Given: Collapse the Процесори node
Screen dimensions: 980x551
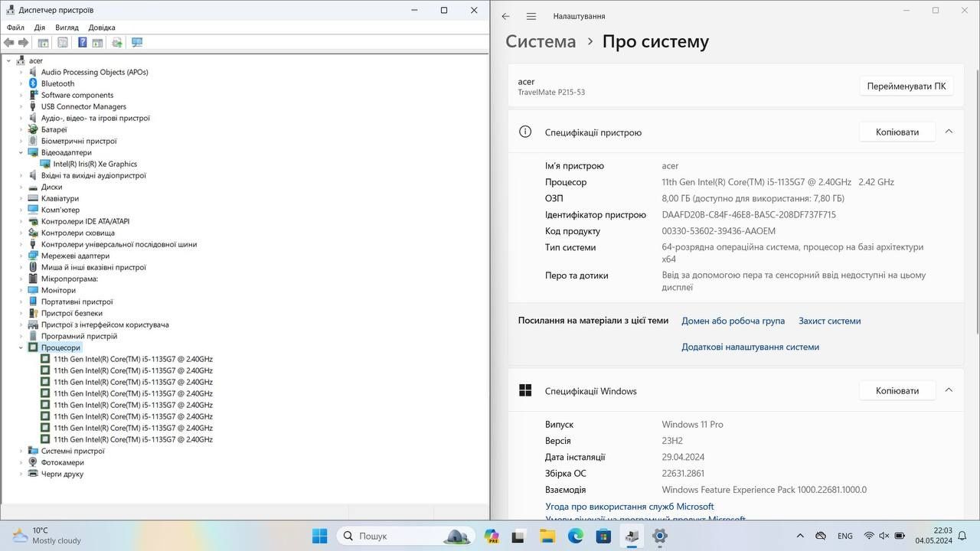Looking at the screenshot, I should (21, 347).
